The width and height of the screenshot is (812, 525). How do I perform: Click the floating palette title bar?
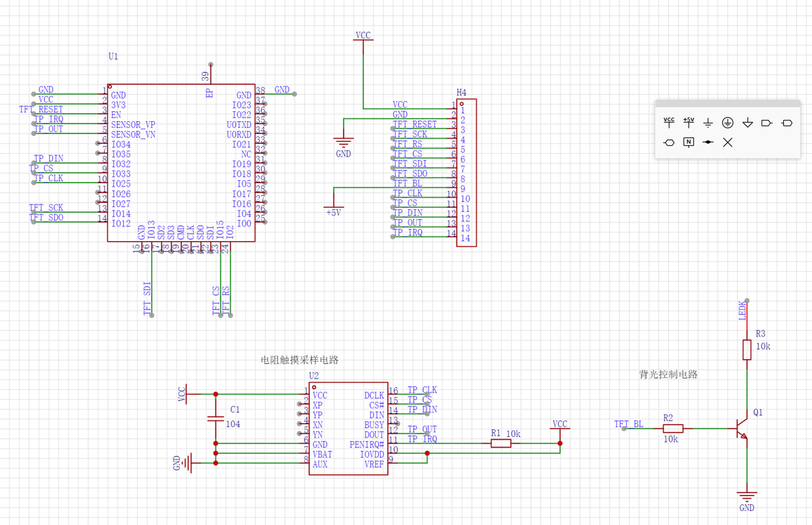pyautogui.click(x=727, y=103)
